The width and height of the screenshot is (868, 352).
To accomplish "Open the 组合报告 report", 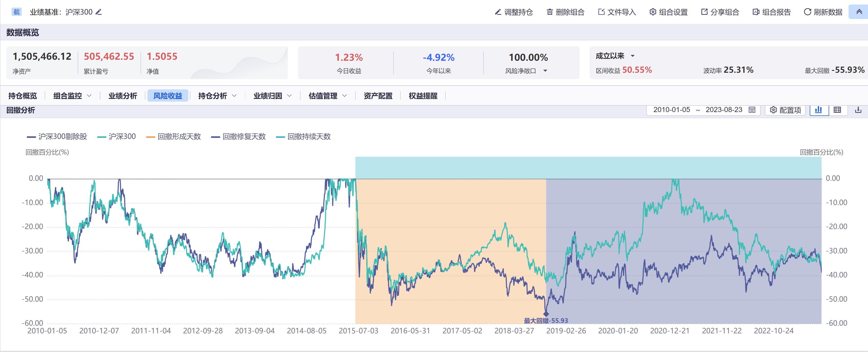I will (772, 12).
